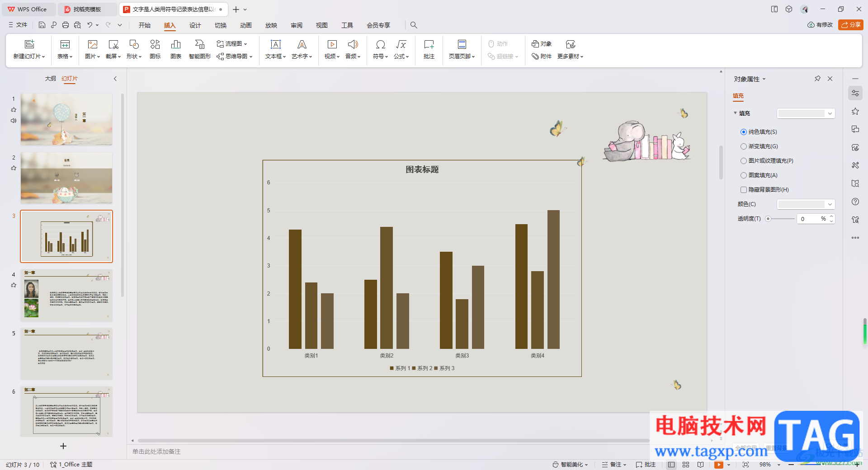
Task: Check Hide Background Graphics (隐藏背景图形)
Action: (743, 190)
